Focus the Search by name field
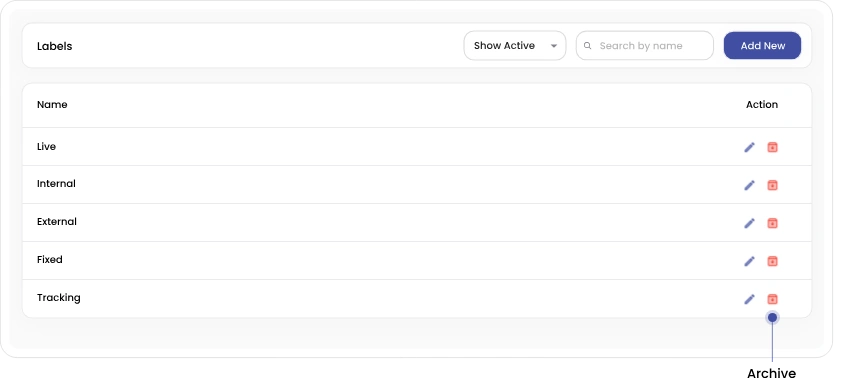This screenshot has height=385, width=847. point(644,46)
